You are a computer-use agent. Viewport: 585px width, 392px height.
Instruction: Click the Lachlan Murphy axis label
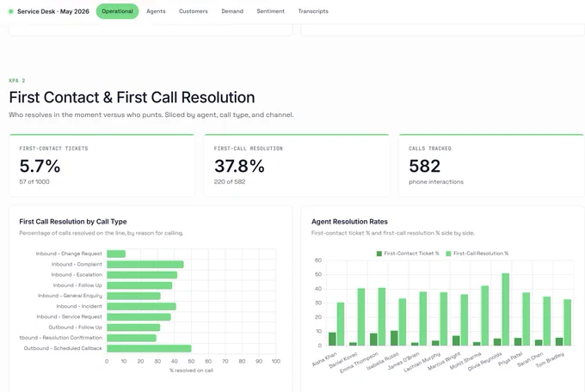click(x=422, y=362)
